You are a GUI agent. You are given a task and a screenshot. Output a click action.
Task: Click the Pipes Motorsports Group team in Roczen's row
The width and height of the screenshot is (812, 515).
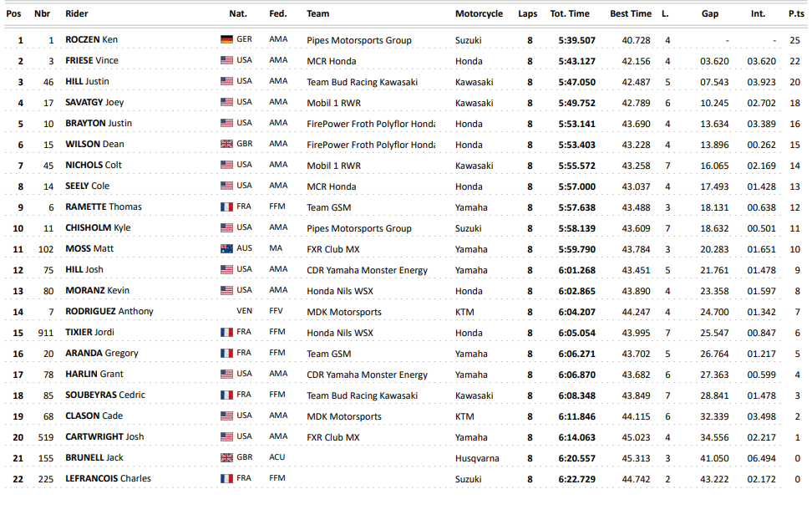tap(358, 40)
